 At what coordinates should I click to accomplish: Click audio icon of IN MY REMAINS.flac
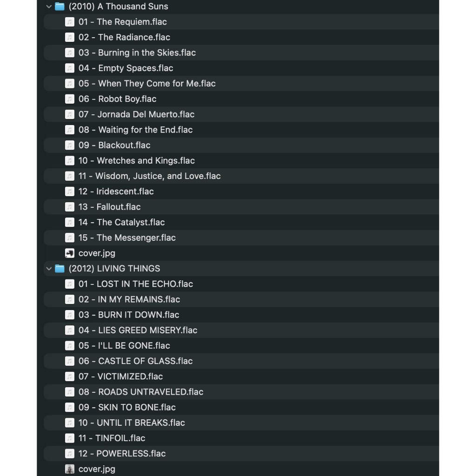click(x=70, y=300)
